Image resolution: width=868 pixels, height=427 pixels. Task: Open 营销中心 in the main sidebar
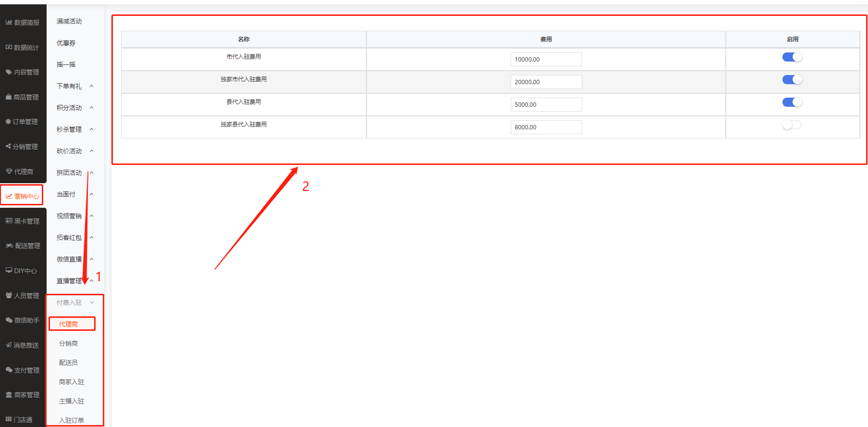(x=22, y=196)
